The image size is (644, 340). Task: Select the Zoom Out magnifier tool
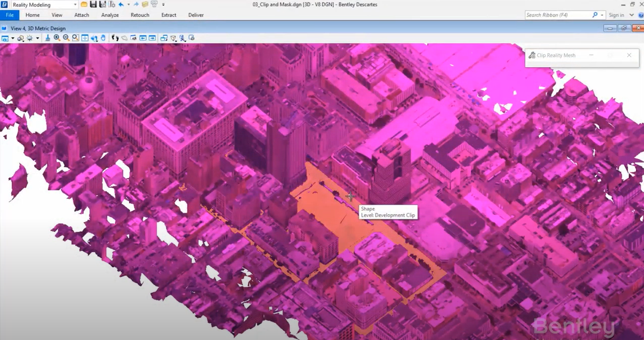(x=66, y=38)
